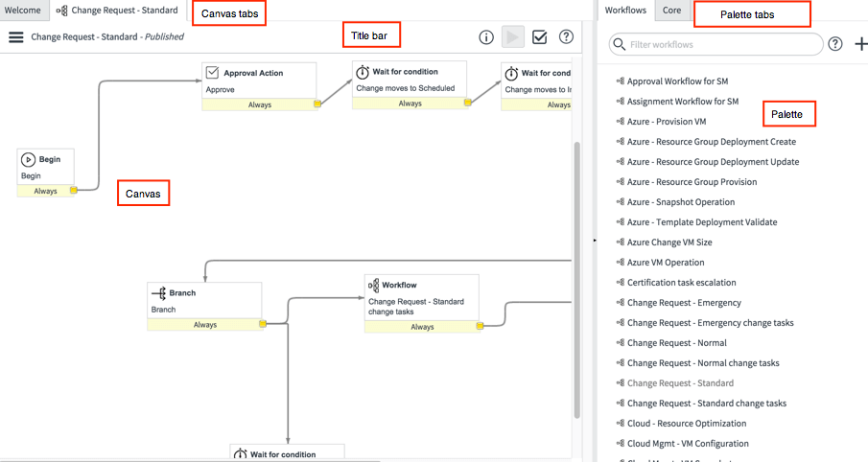Open palette's Change Request - Standard change tasks

tap(707, 404)
